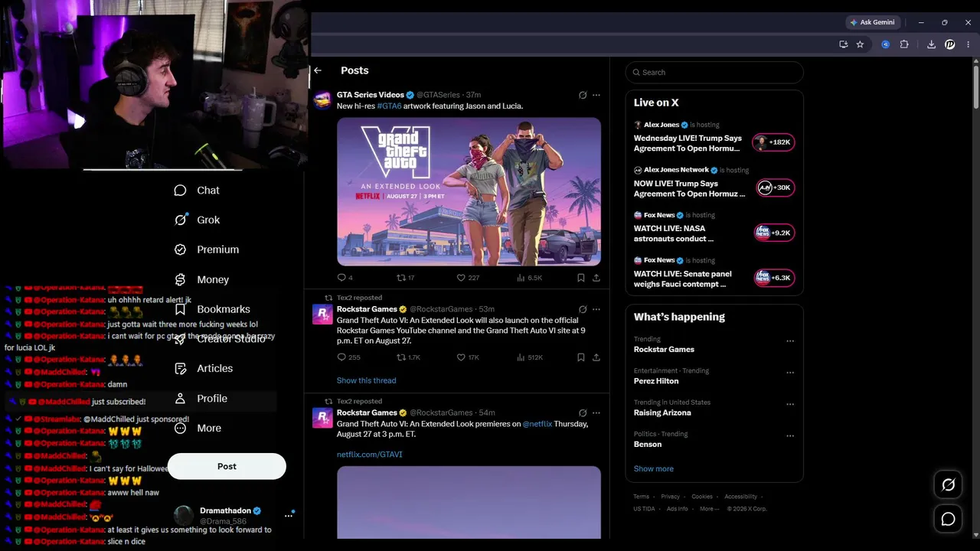Open Money in the X sidebar
980x551 pixels.
point(201,280)
